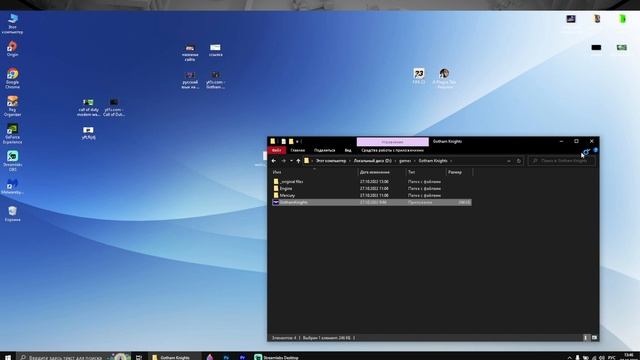Open the Recycle Bin (Корзина) icon
Viewport: 640px width, 360px height.
(12, 214)
